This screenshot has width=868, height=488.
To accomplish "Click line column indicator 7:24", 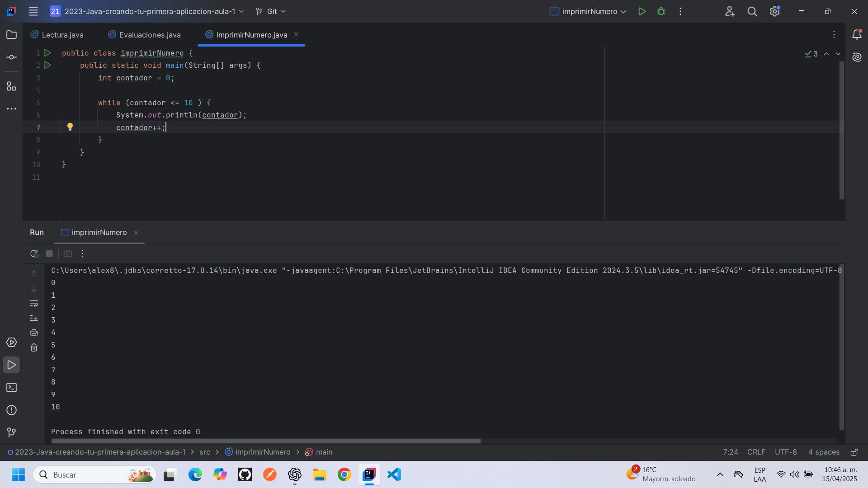I will (x=731, y=452).
